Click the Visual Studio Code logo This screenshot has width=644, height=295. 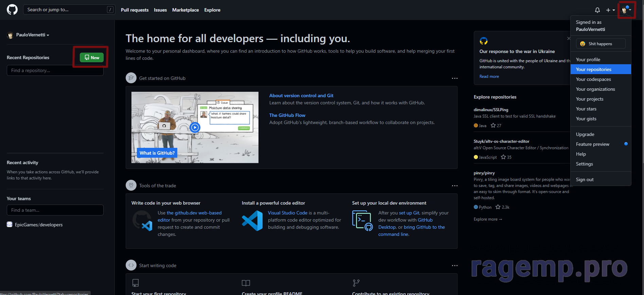click(x=252, y=221)
